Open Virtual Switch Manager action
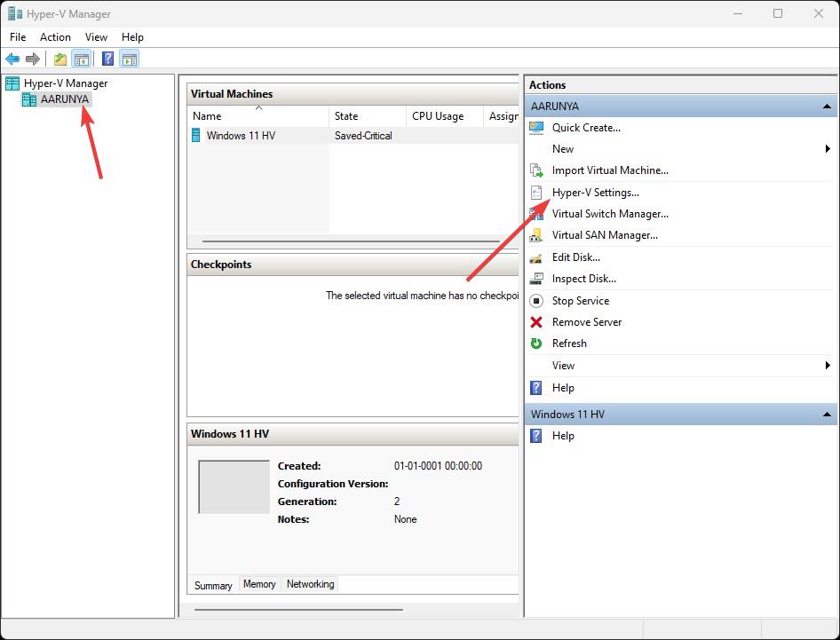Image resolution: width=840 pixels, height=640 pixels. pos(610,214)
